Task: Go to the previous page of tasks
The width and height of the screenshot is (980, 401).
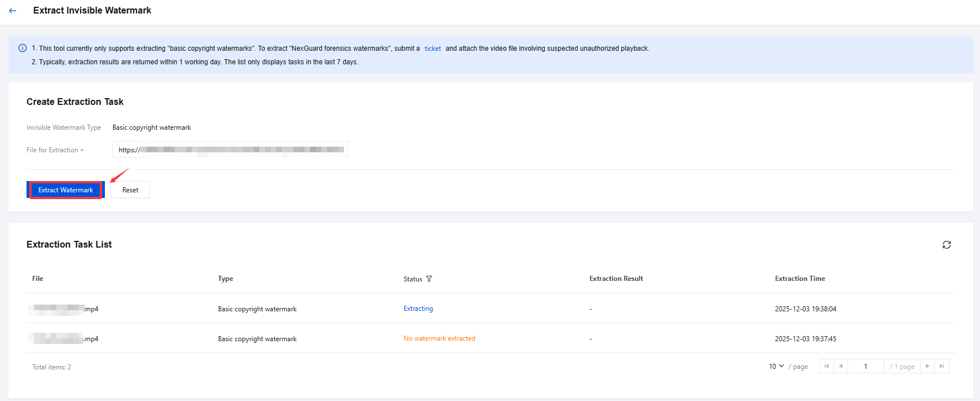Action: 841,367
